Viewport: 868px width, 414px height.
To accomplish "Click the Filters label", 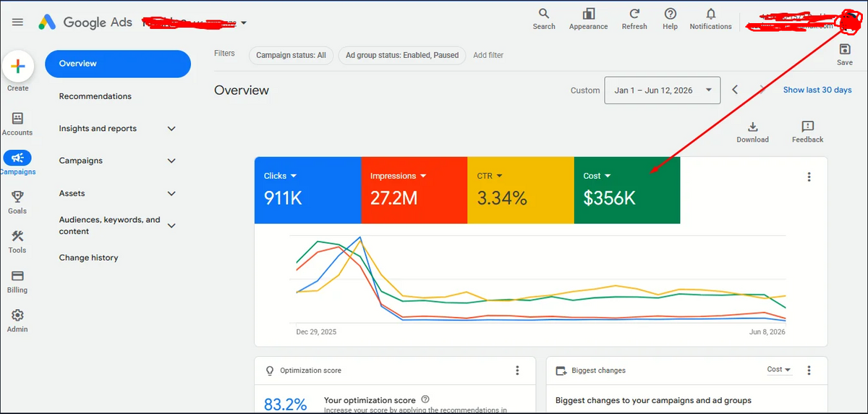I will (224, 54).
